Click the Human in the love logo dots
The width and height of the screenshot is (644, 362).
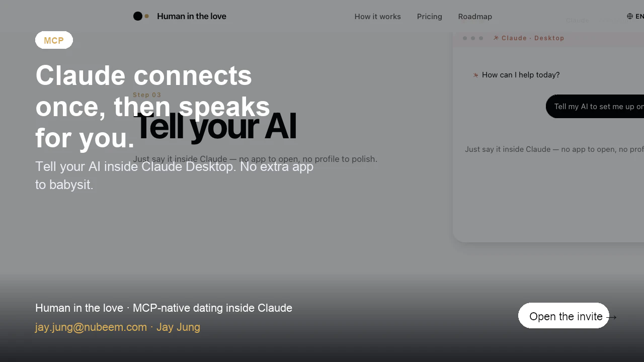click(141, 16)
